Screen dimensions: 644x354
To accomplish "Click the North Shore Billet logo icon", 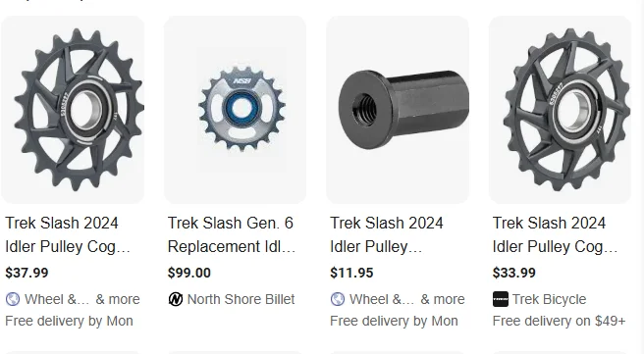I will click(176, 299).
